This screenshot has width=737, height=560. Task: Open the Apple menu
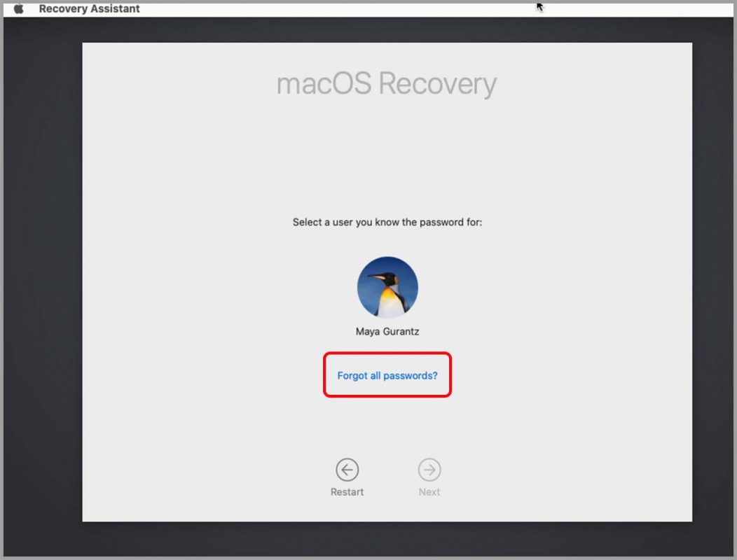pyautogui.click(x=19, y=8)
